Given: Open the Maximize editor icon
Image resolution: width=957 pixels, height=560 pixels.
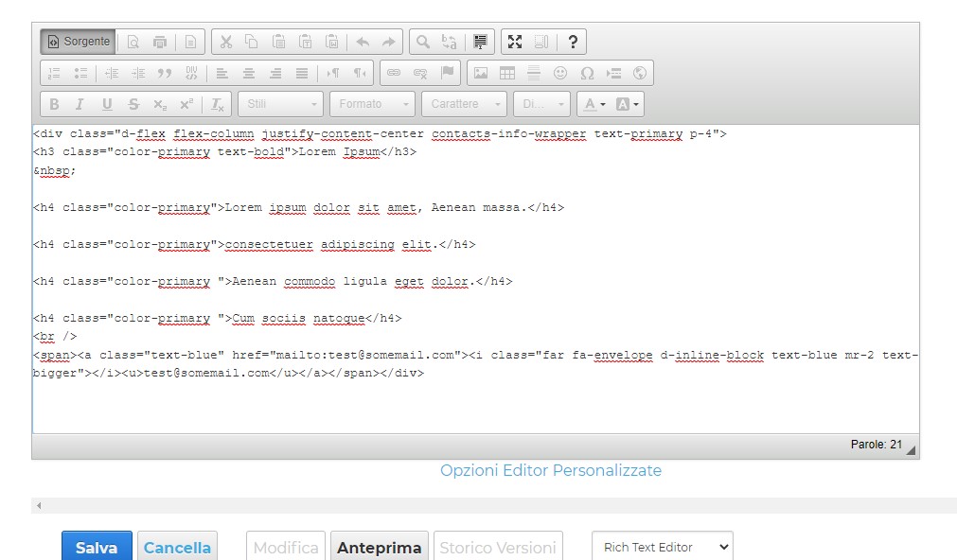Looking at the screenshot, I should click(x=516, y=41).
